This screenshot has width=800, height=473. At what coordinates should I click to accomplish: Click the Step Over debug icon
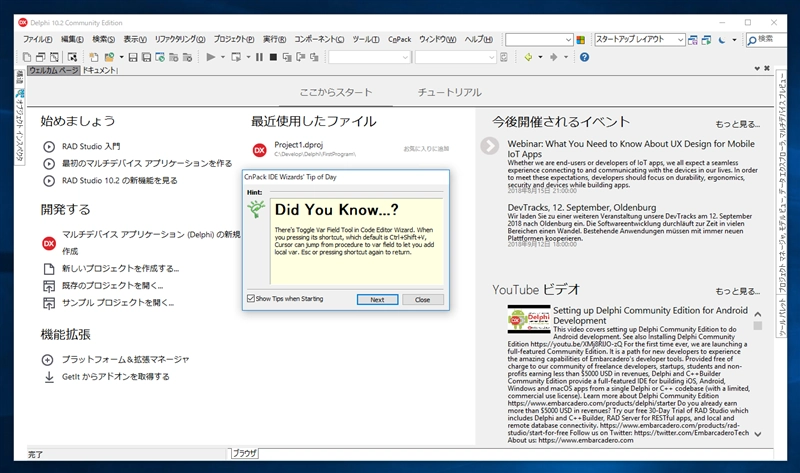click(x=301, y=57)
